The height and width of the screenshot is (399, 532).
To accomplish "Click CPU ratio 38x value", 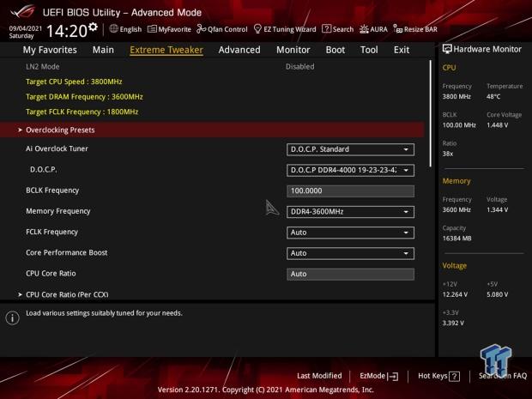I will coord(448,154).
